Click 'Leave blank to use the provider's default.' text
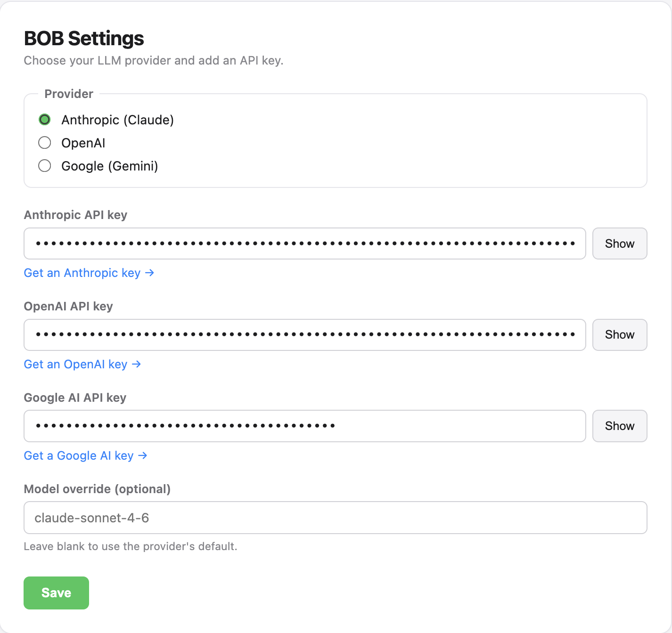 pos(131,546)
